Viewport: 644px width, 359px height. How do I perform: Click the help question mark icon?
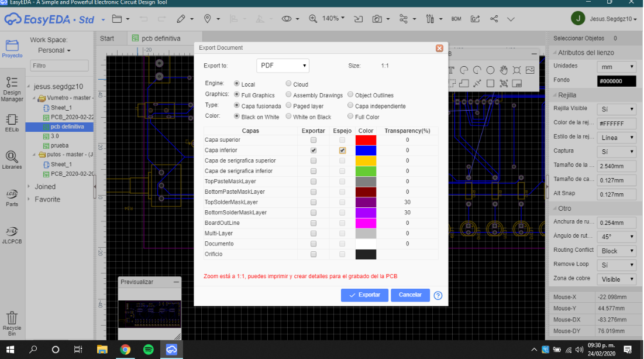click(438, 295)
